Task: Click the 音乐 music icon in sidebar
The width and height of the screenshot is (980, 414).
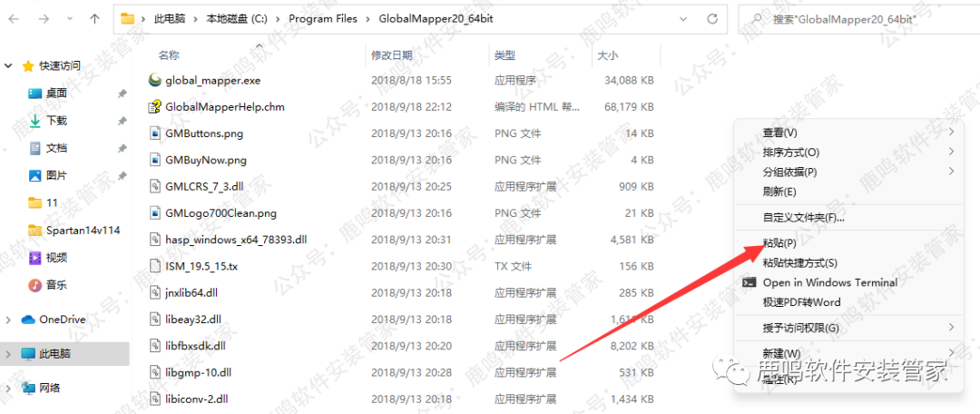Action: click(35, 285)
